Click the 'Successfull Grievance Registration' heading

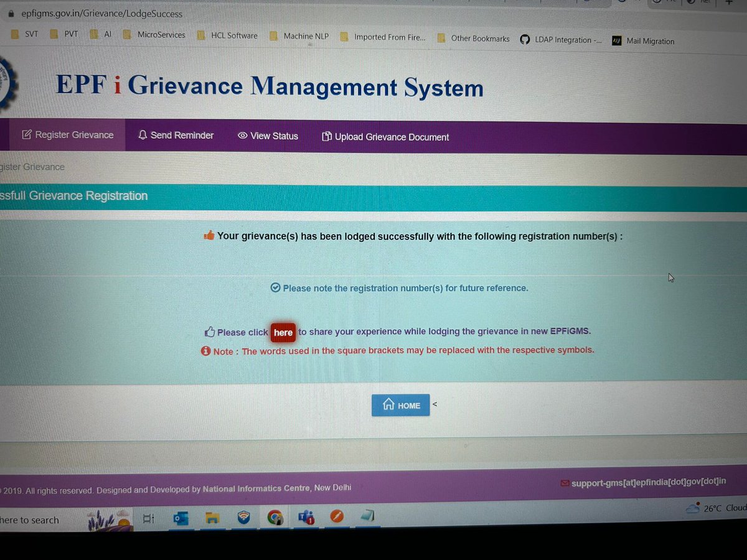click(x=73, y=195)
